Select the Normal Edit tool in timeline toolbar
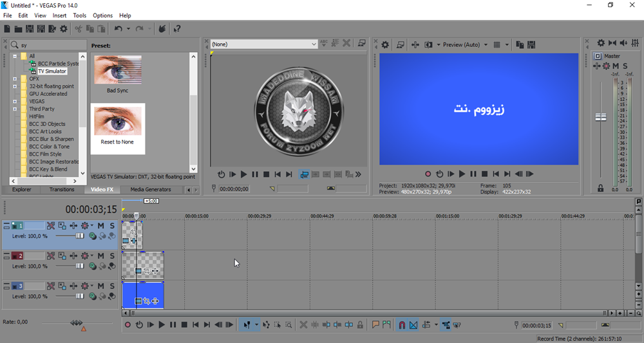 pyautogui.click(x=247, y=325)
